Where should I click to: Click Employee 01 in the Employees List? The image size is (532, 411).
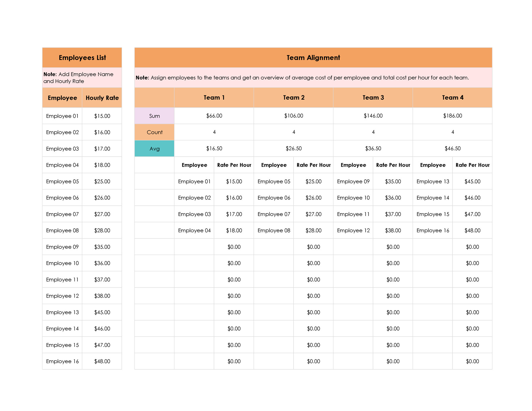[x=62, y=116]
